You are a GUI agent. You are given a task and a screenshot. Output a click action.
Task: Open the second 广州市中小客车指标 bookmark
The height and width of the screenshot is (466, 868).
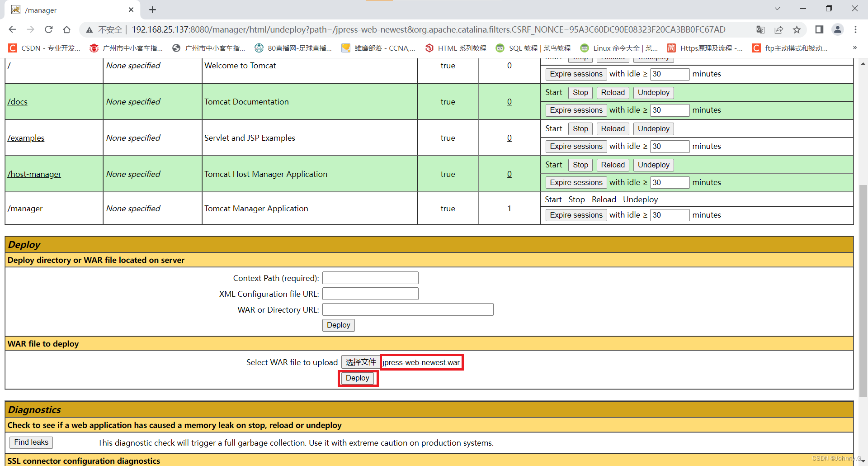[209, 48]
